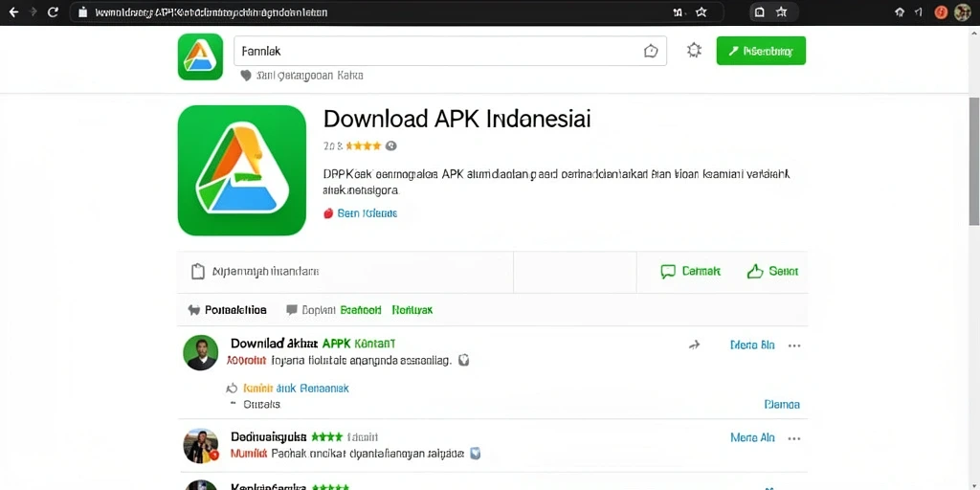Click the square icon beside the second star
Screen dimensions: 980x490
(x=759, y=11)
